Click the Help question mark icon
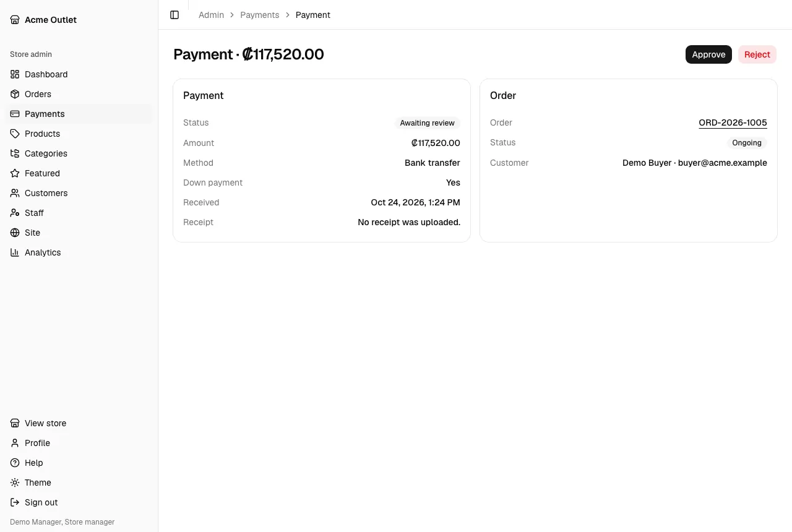This screenshot has height=532, width=792. (x=15, y=463)
